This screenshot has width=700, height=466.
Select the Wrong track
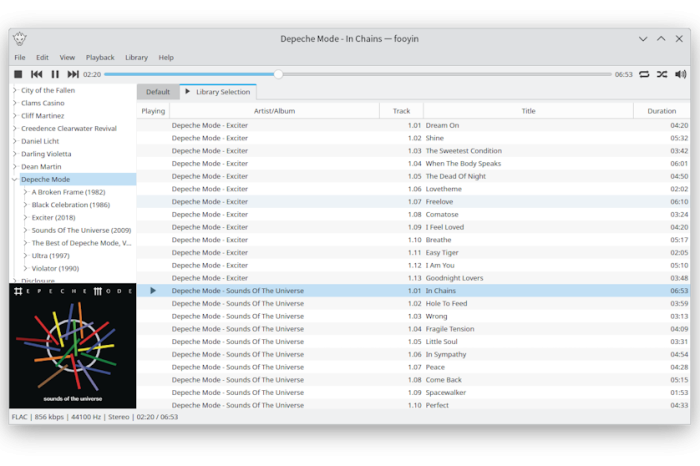point(413,316)
